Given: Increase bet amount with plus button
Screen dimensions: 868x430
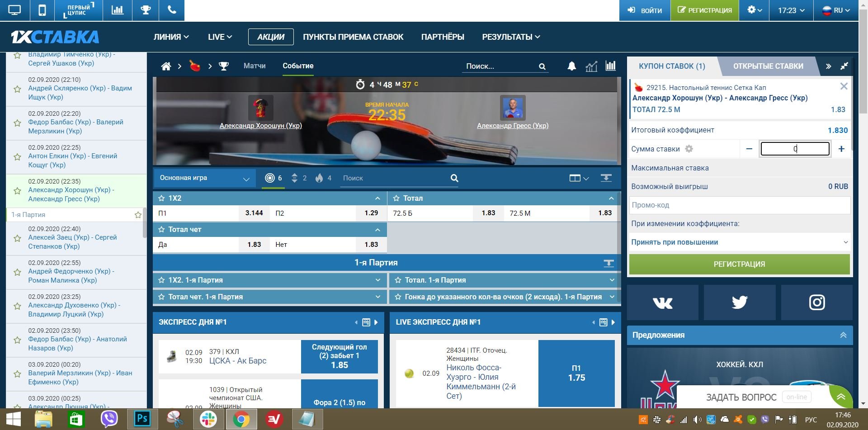Looking at the screenshot, I should point(841,149).
